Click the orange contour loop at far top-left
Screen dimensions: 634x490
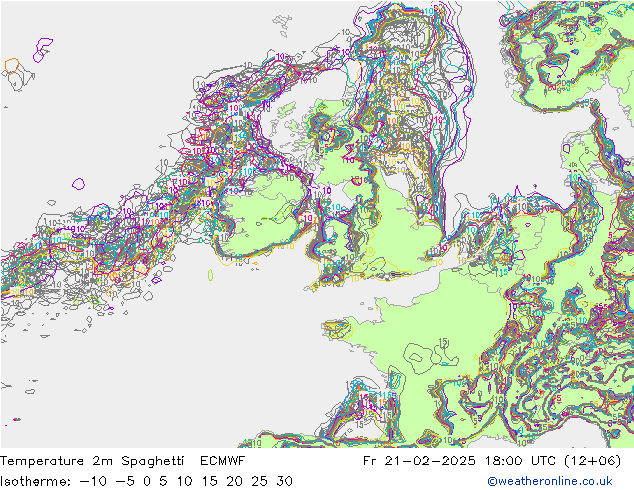(12, 65)
